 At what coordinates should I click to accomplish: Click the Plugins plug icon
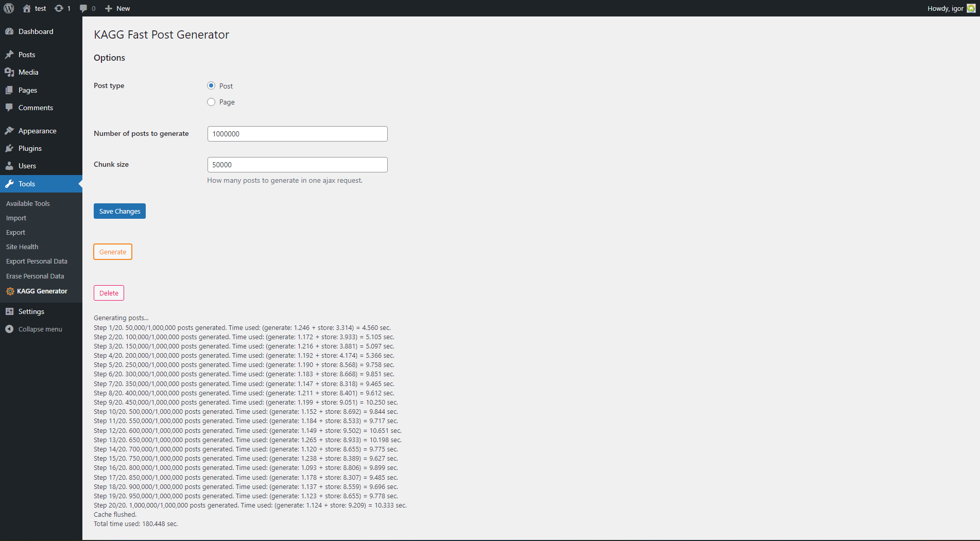point(9,148)
